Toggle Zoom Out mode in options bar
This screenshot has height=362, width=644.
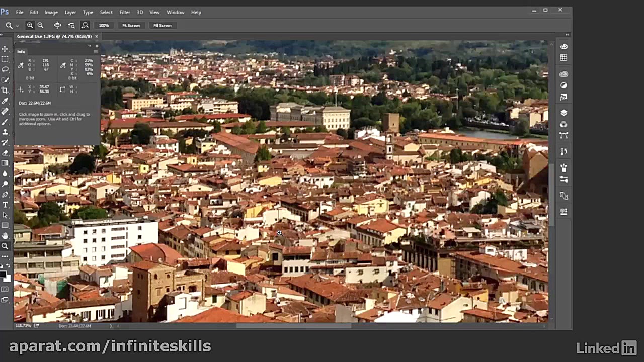(41, 25)
